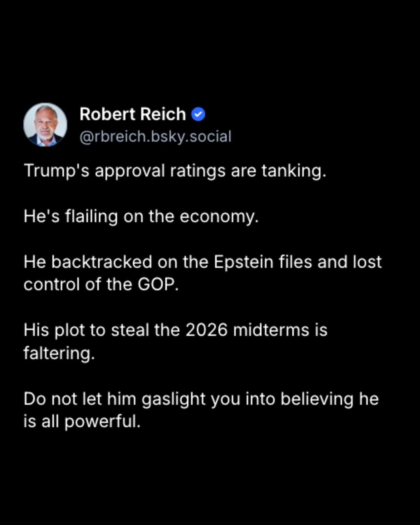Click Robert Reich's profile avatar photo

pos(45,125)
